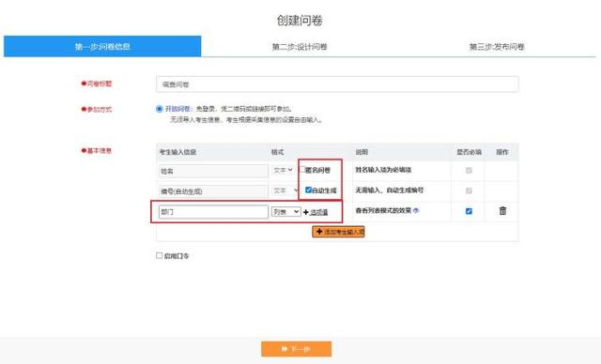
Task: Uncheck the 自动生成 checkbox
Action: tap(308, 190)
